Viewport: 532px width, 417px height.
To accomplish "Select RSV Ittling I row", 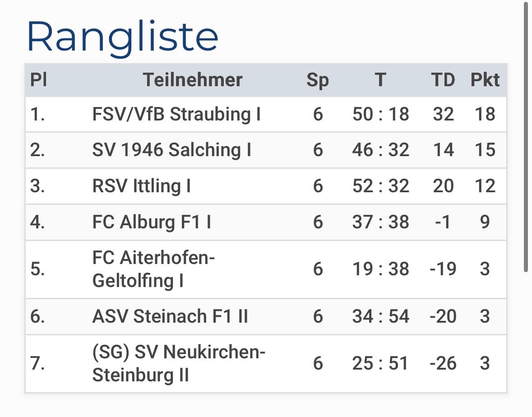I will pos(266,186).
